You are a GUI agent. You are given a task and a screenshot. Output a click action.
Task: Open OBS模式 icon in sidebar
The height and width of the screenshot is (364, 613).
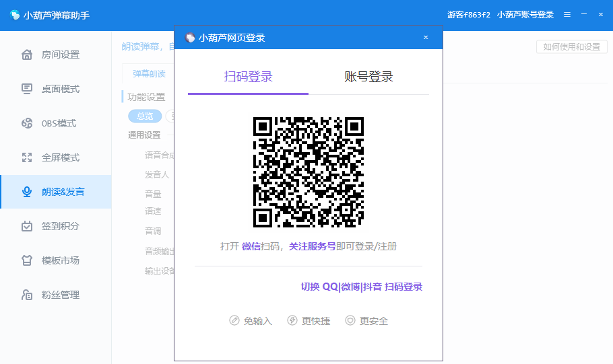click(26, 123)
